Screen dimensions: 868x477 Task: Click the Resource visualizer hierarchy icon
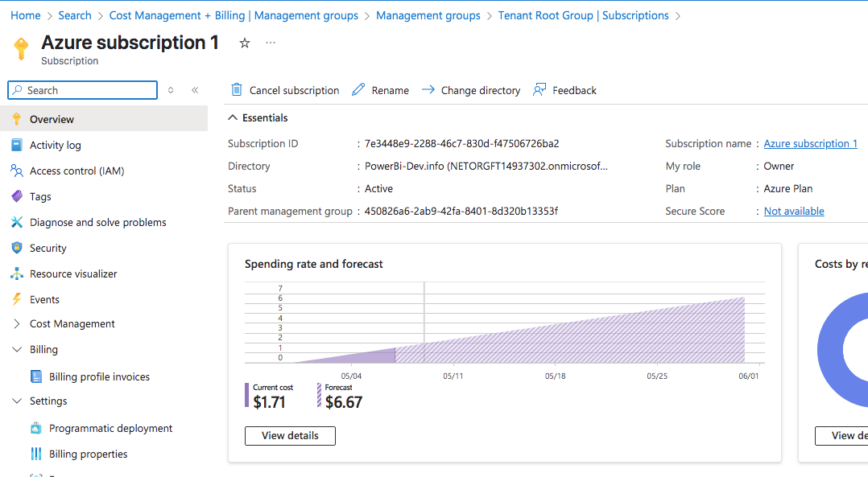point(17,273)
